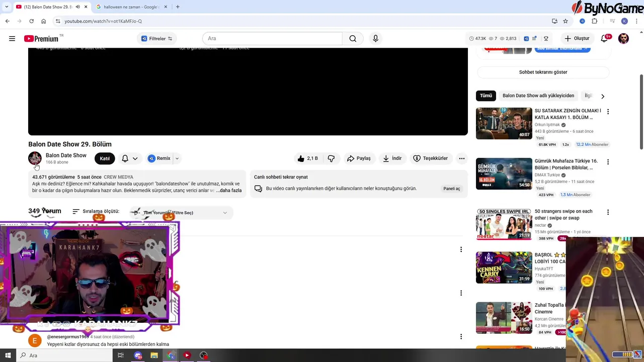Open the Chrome three-dot menu
Image resolution: width=644 pixels, height=362 pixels.
636,21
